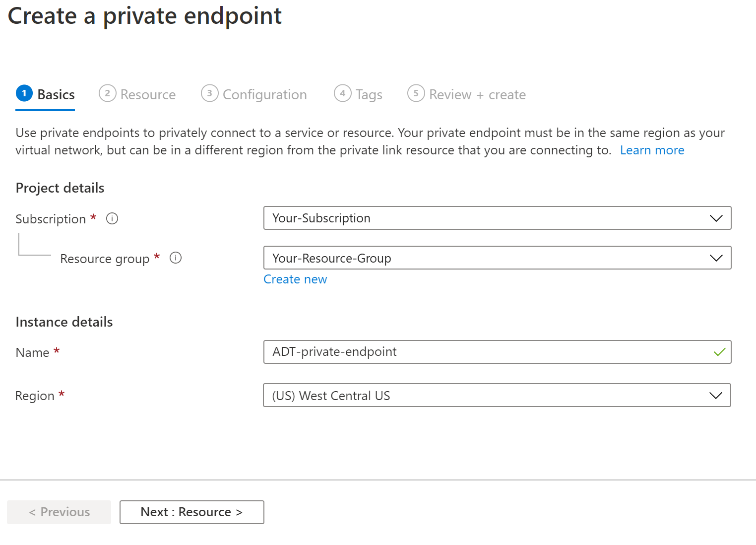This screenshot has height=545, width=756.
Task: Click the step 4 circle icon for Tags
Action: [x=343, y=93]
